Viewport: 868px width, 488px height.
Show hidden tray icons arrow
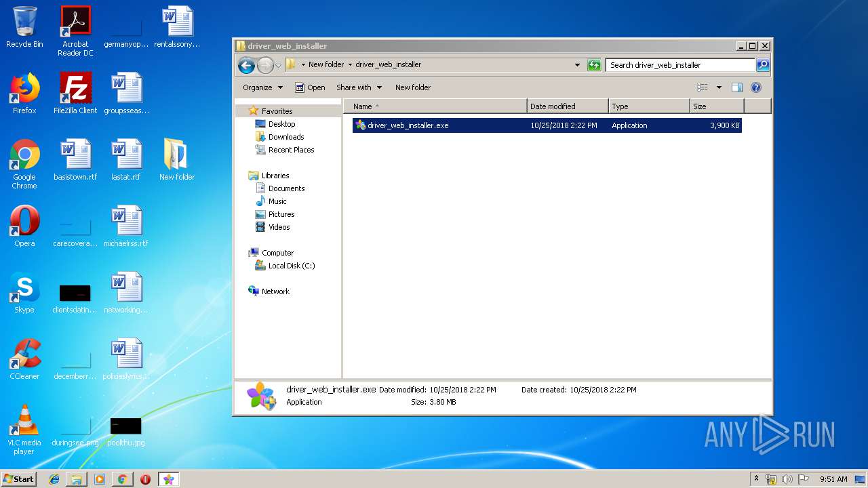tap(756, 479)
